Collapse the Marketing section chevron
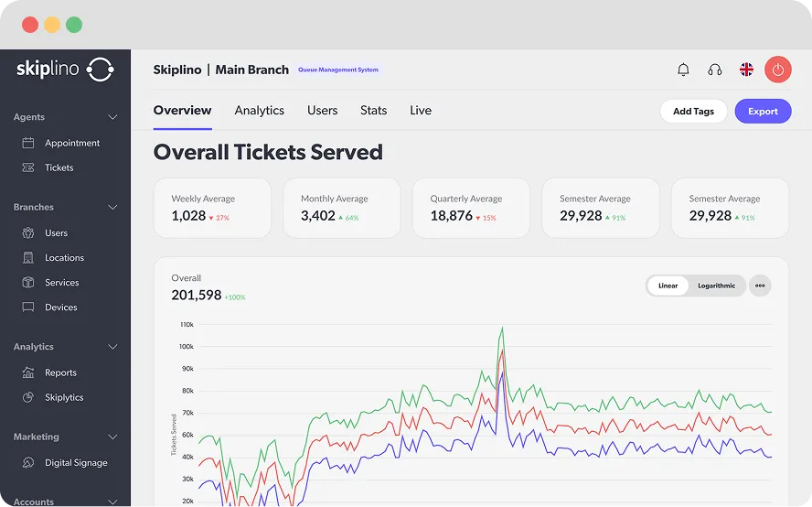Screen dimensions: 812x507 click(x=112, y=437)
